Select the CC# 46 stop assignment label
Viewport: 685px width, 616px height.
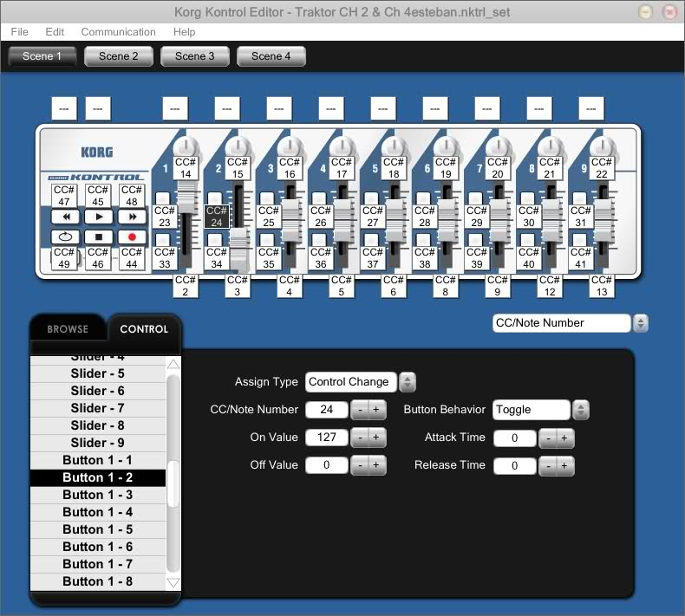[x=98, y=258]
